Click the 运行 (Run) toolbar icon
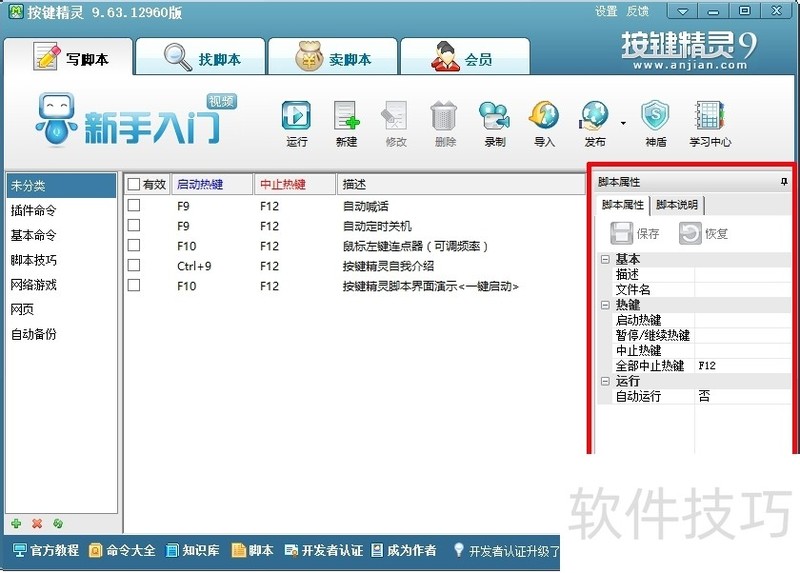Image resolution: width=800 pixels, height=573 pixels. coord(296,123)
